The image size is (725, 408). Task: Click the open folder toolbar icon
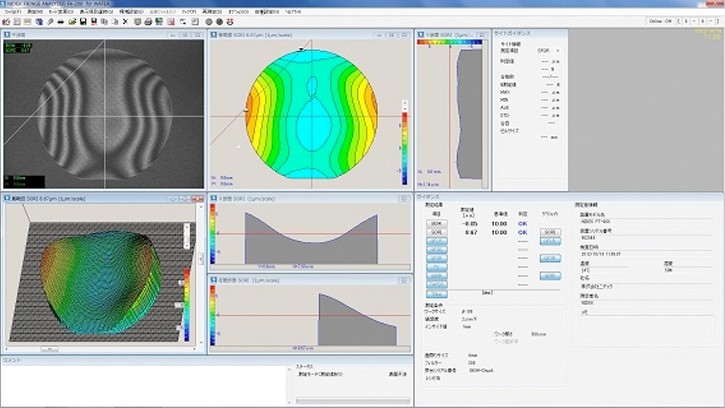tap(72, 22)
